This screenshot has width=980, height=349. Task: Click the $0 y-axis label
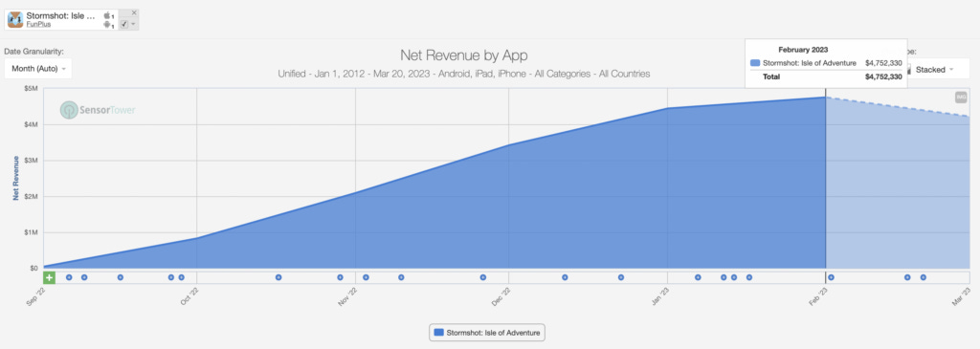tap(33, 269)
